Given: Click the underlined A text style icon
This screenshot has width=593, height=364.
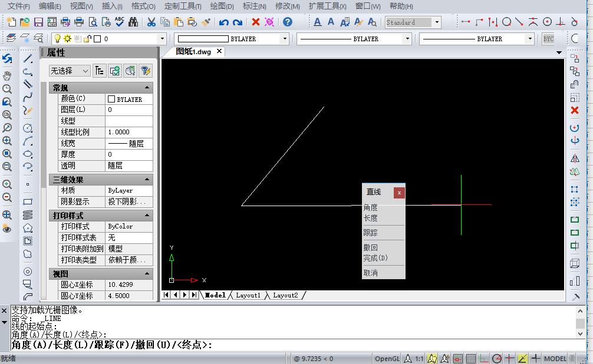Looking at the screenshot, I should (318, 22).
